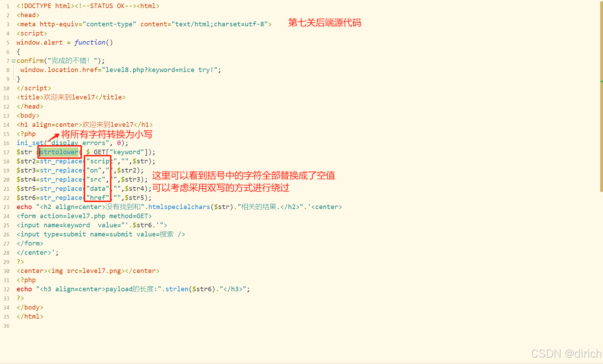The height and width of the screenshot is (364, 603).
Task: Click img src=level7.png on line 30
Action: pos(86,271)
